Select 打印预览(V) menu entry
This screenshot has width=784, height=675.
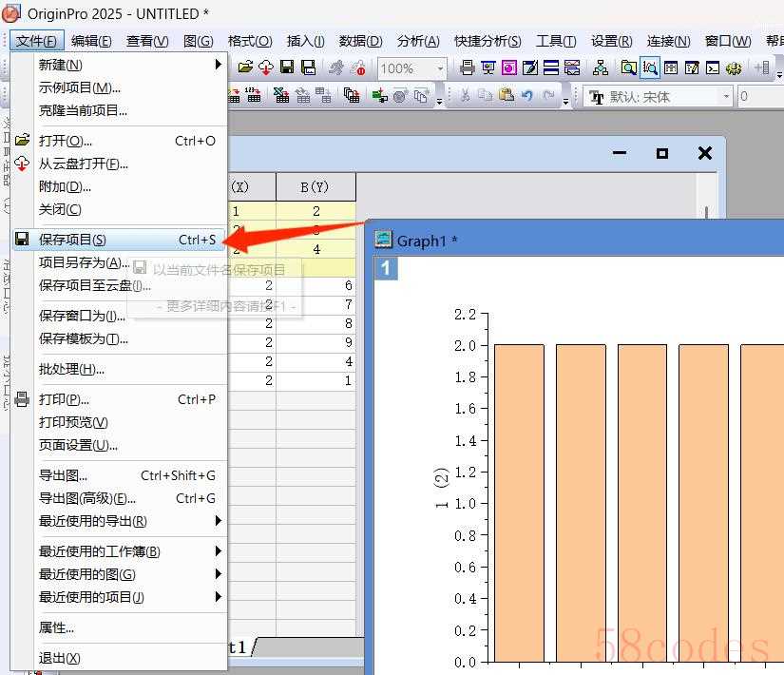(119, 422)
